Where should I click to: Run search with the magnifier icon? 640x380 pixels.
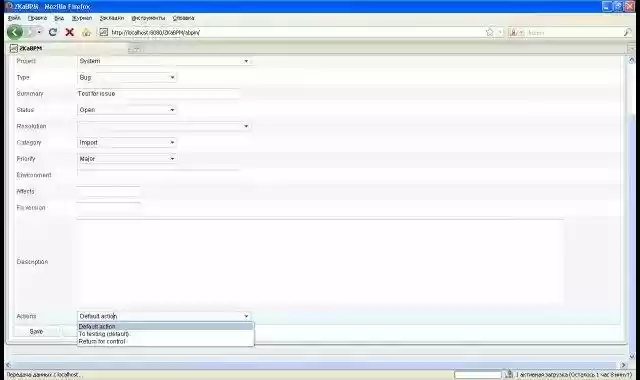(627, 32)
